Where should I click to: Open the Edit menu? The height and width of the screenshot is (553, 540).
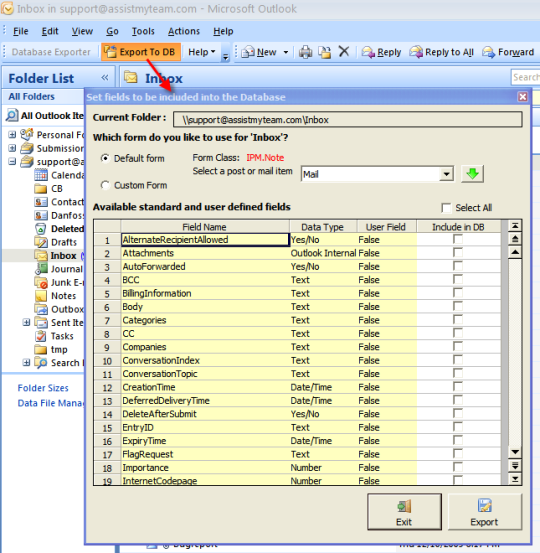[x=50, y=31]
